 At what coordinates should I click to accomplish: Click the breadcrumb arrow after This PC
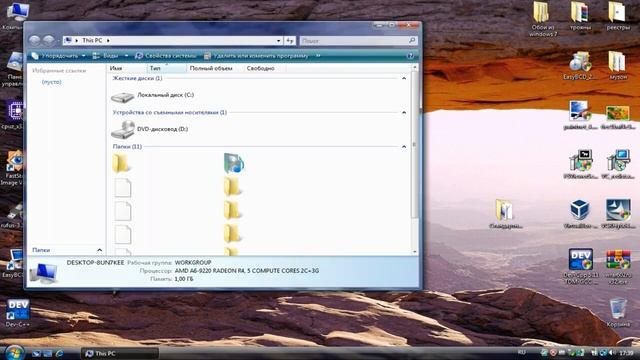(108, 40)
